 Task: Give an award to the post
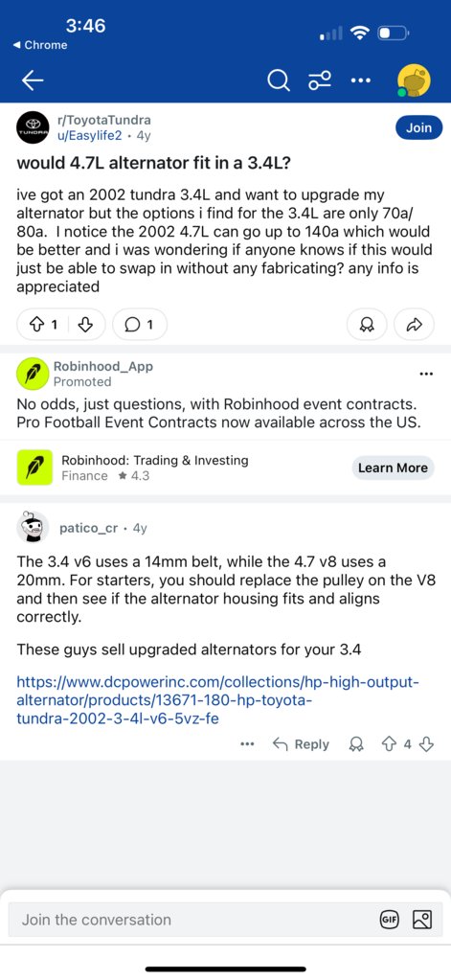tap(369, 325)
